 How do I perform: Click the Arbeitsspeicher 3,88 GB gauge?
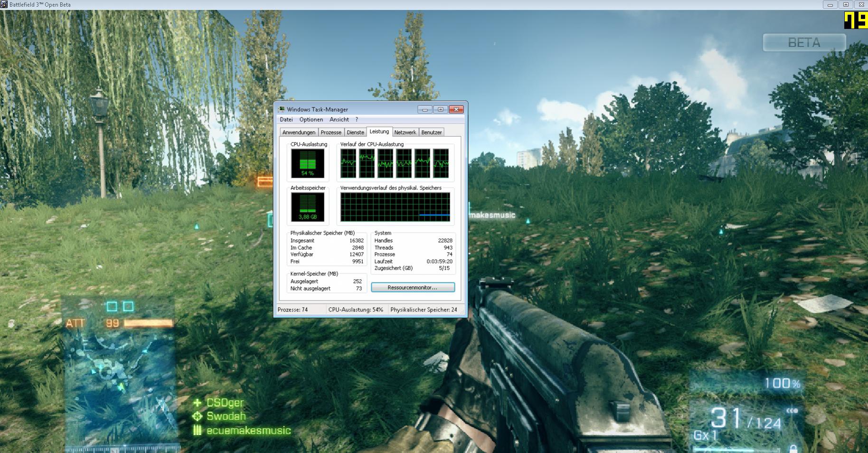(308, 207)
